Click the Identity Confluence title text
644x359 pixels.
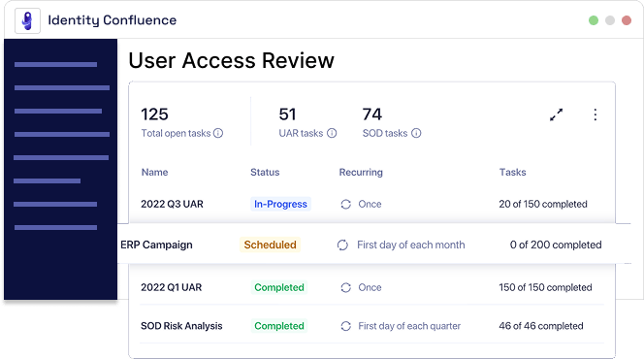tap(113, 20)
